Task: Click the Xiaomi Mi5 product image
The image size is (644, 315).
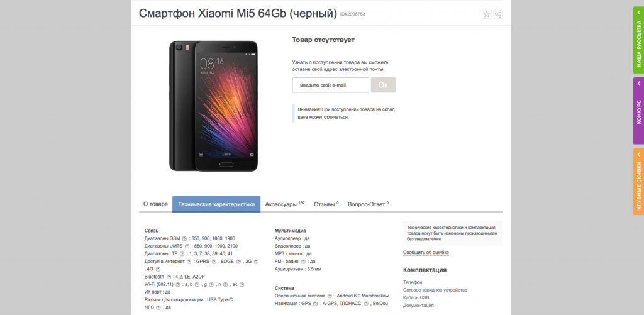Action: pyautogui.click(x=214, y=106)
